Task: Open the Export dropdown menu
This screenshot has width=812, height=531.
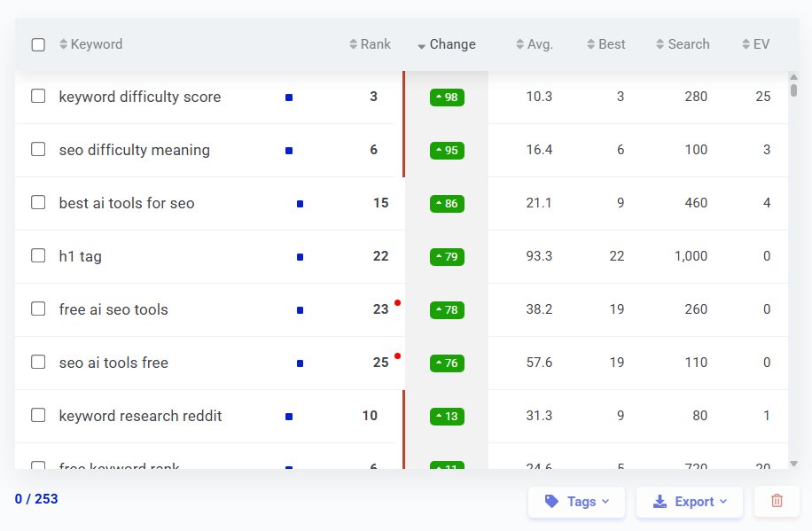Action: tap(690, 502)
